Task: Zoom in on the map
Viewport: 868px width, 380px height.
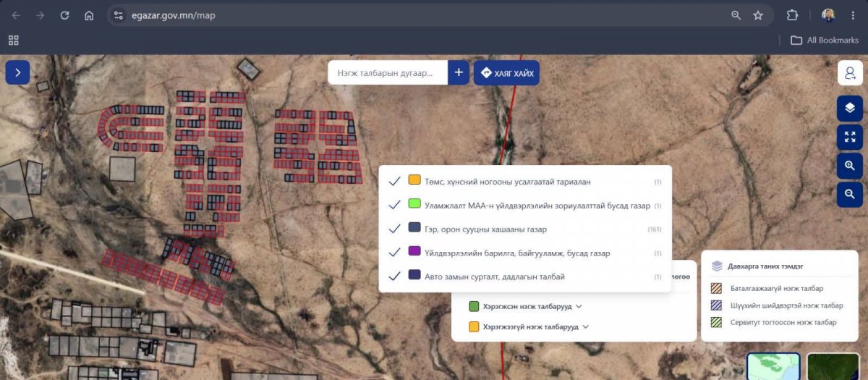Action: [850, 166]
